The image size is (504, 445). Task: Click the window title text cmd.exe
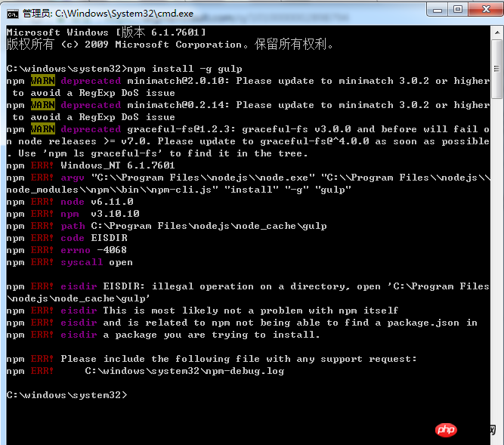[x=108, y=14]
